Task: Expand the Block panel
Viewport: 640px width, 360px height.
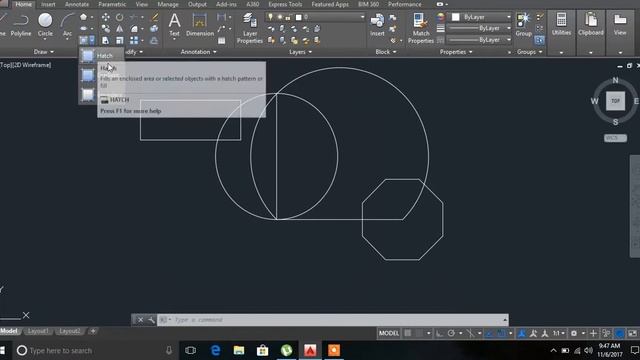Action: pos(386,52)
